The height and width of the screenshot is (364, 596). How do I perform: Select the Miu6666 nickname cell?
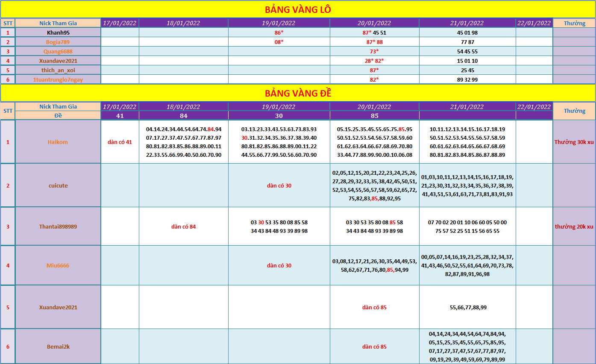point(58,265)
